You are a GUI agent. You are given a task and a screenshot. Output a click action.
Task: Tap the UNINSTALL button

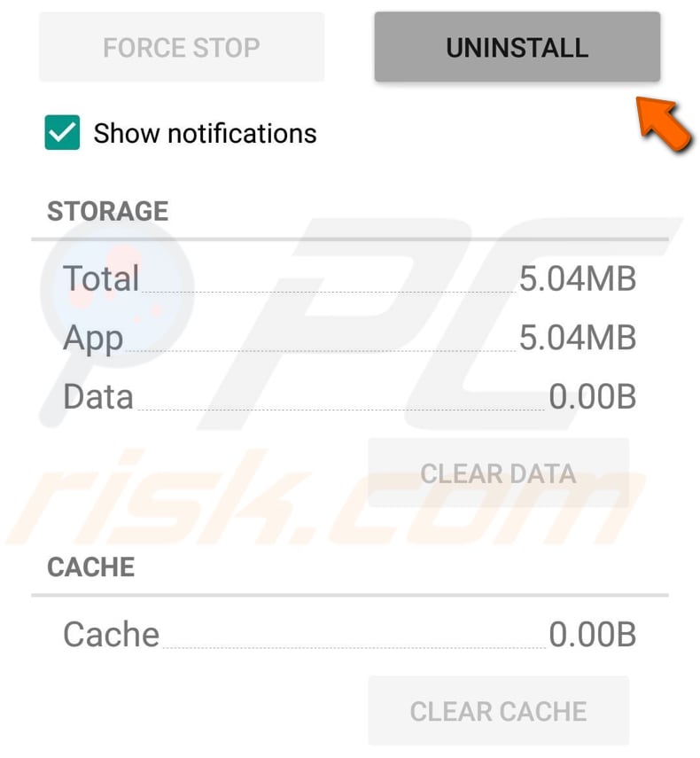(x=517, y=48)
